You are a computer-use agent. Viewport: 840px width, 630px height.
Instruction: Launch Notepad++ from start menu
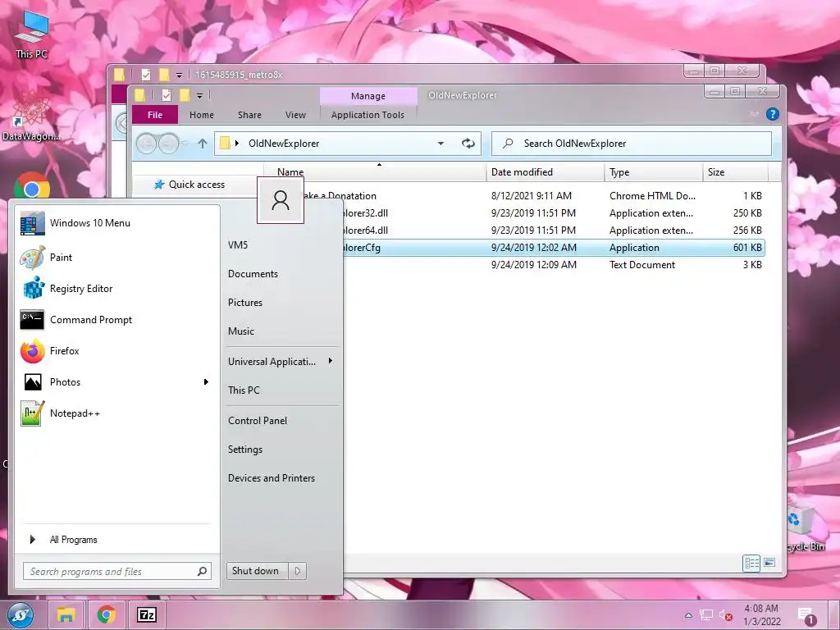point(117,413)
